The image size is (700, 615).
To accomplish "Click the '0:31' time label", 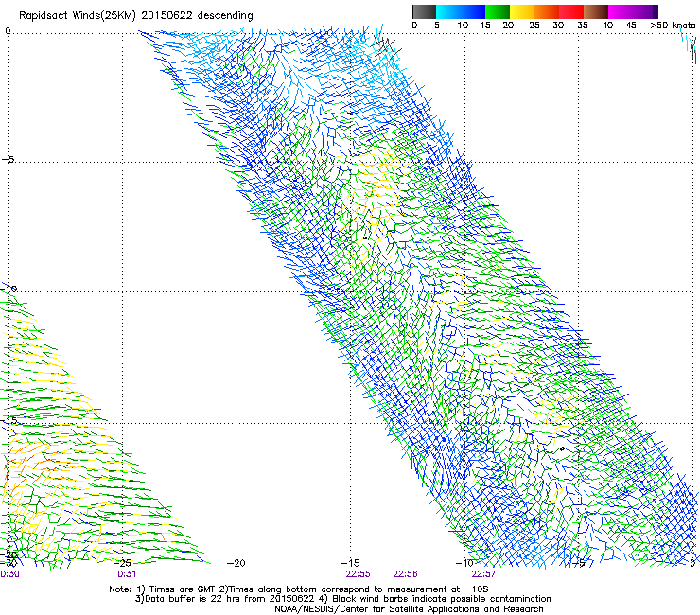I will 127,574.
